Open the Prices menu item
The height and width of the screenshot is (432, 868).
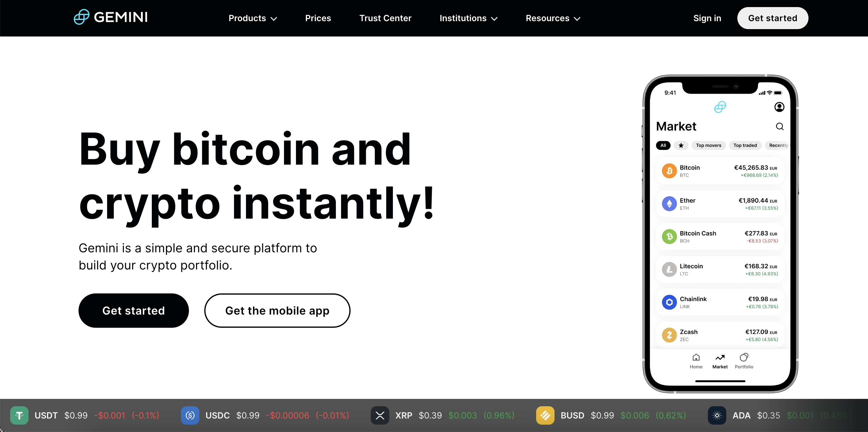coord(318,18)
